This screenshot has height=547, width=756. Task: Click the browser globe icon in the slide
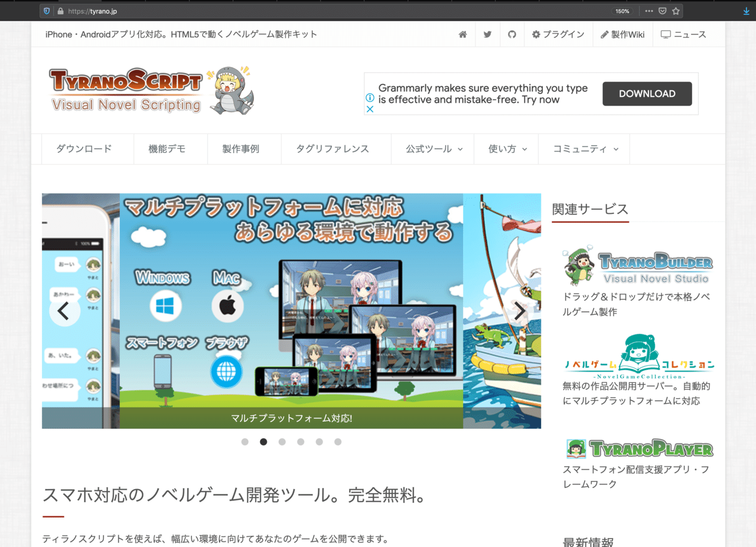click(x=226, y=372)
